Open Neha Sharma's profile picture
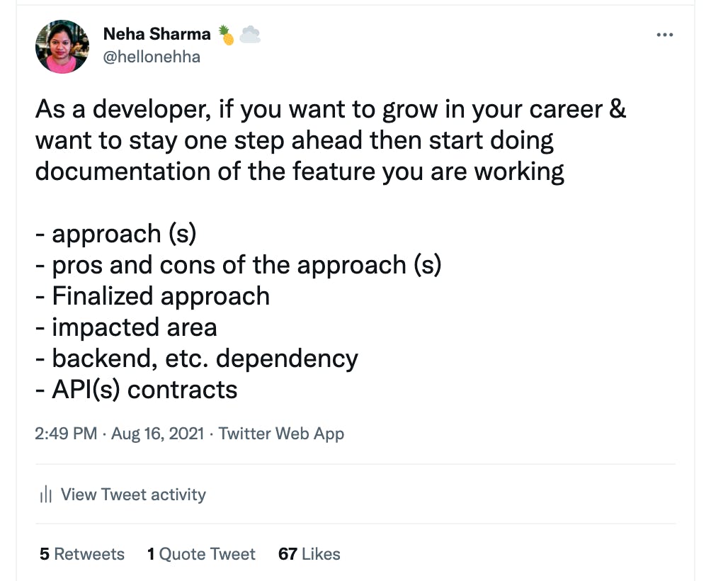Viewport: 728px width, 581px height. [x=62, y=47]
